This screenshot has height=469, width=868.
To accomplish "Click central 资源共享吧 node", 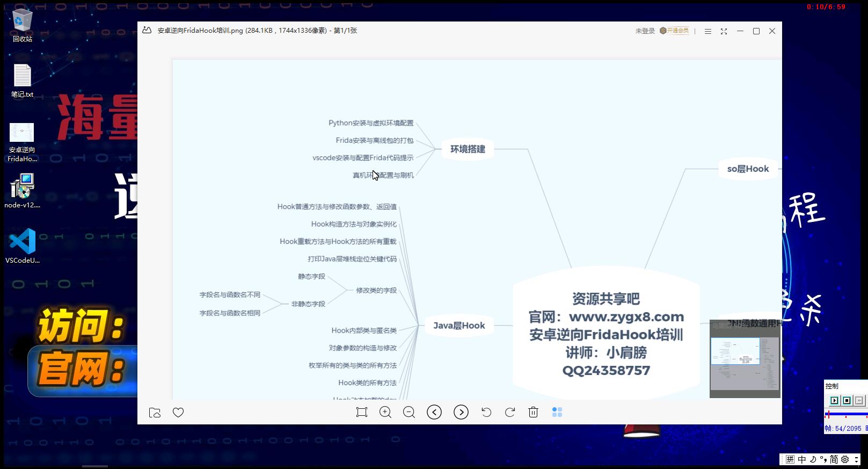I will point(606,334).
